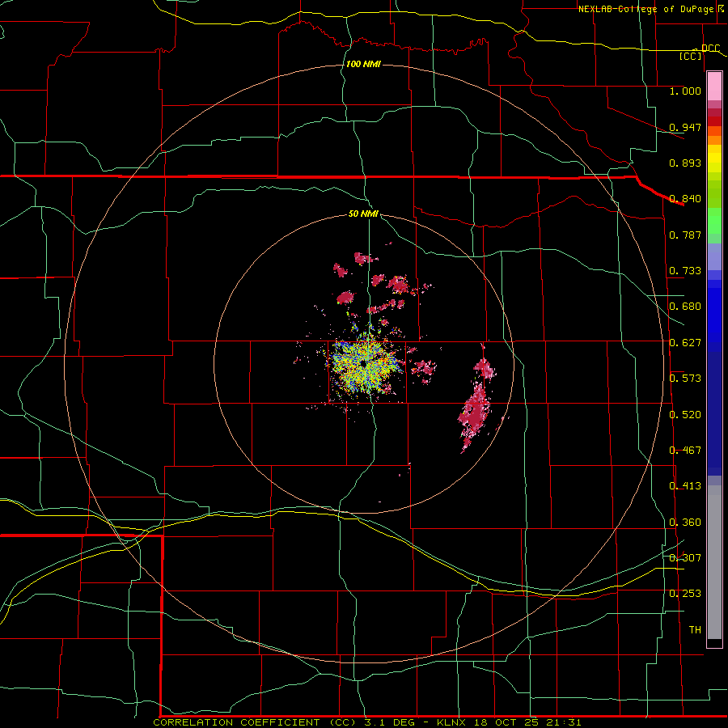Viewport: 728px width, 728px height.
Task: Click the 0.733 scale value
Action: click(685, 271)
